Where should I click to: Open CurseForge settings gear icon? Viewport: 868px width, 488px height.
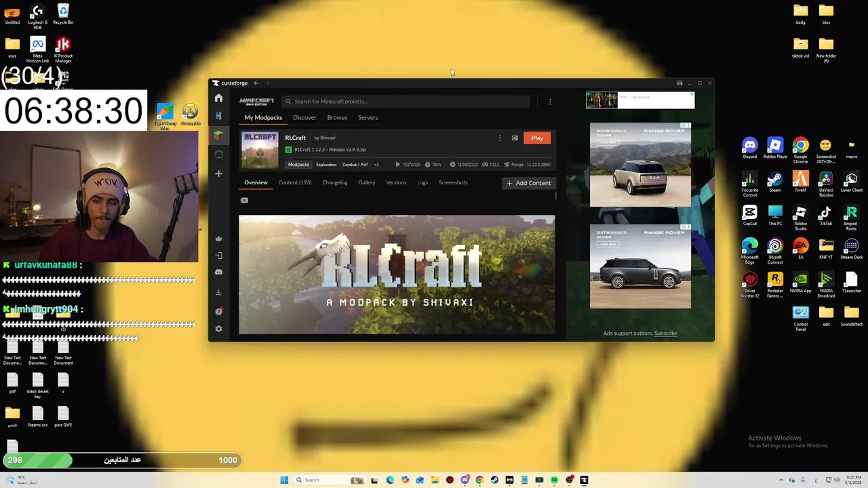coord(218,329)
